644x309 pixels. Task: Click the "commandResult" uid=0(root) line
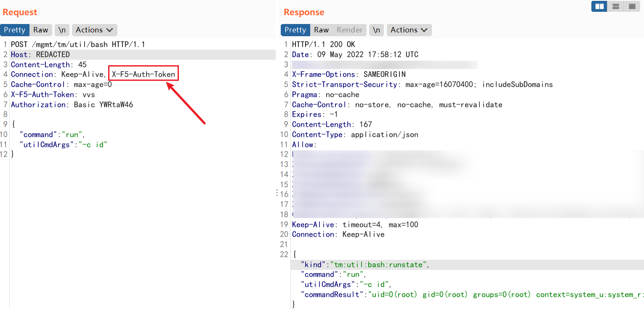(x=472, y=294)
